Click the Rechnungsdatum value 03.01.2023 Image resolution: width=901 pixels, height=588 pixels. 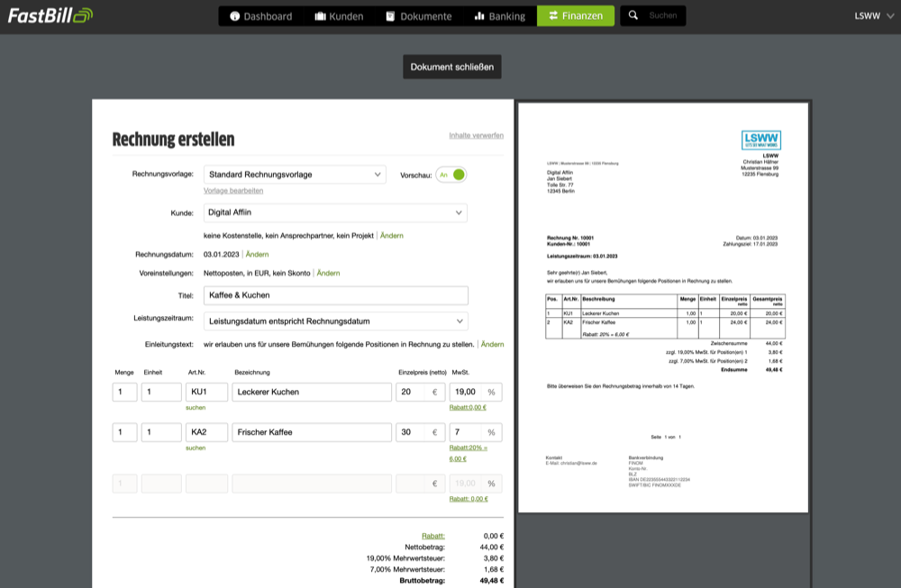pos(222,254)
